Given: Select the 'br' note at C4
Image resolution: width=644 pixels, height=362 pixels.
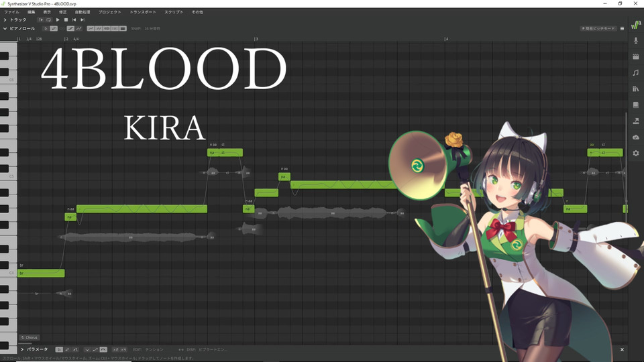Looking at the screenshot, I should [x=41, y=273].
